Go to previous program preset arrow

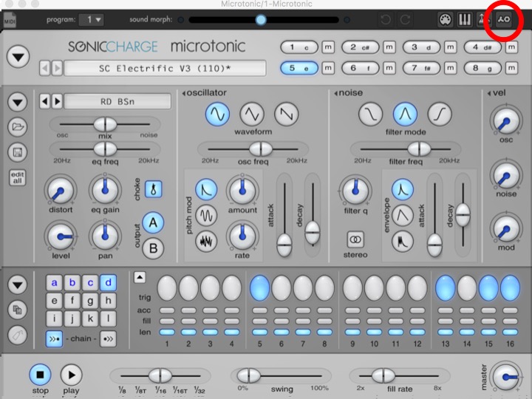pyautogui.click(x=45, y=69)
